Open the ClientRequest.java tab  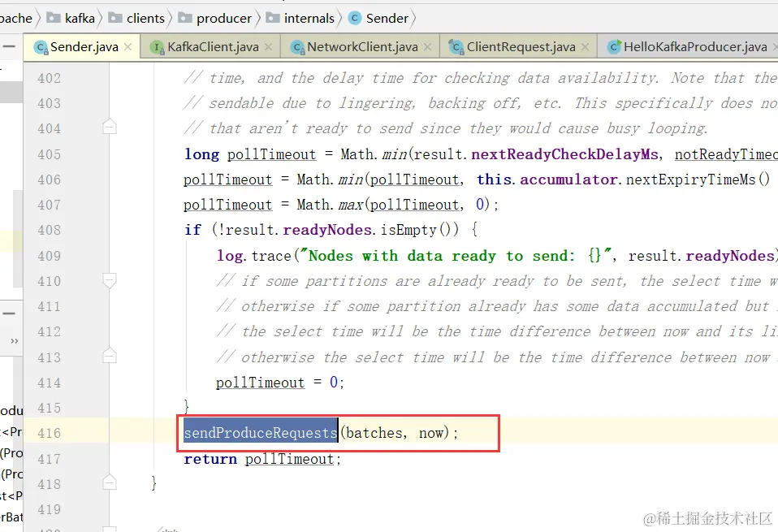[518, 47]
